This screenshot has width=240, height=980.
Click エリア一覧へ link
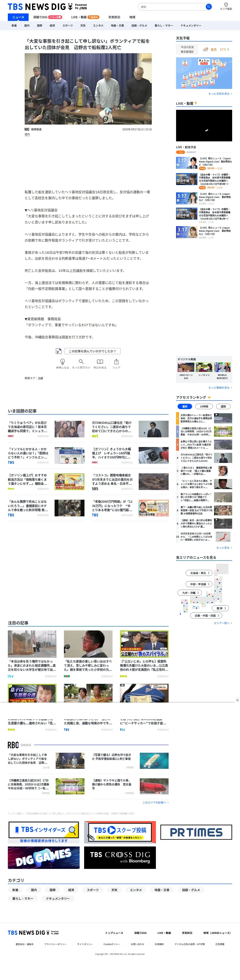click(223, 623)
